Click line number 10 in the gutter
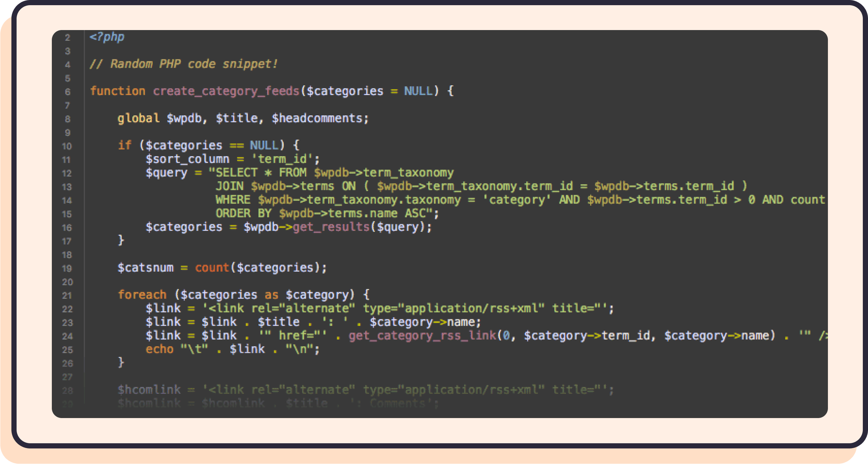The image size is (868, 464). [x=67, y=146]
